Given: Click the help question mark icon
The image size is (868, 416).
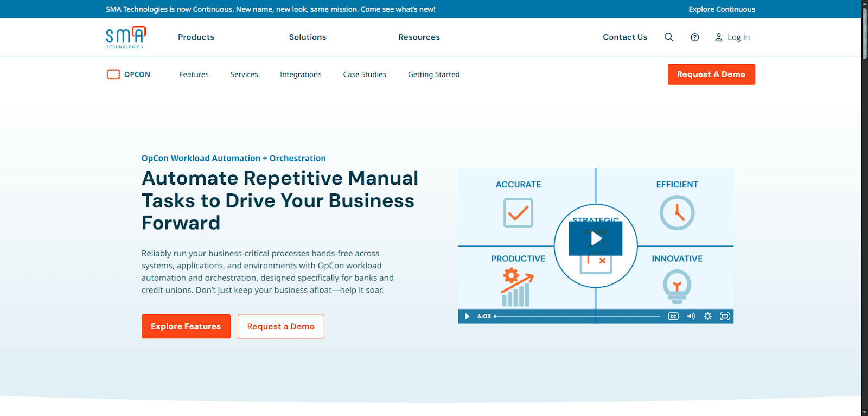Looking at the screenshot, I should point(695,37).
